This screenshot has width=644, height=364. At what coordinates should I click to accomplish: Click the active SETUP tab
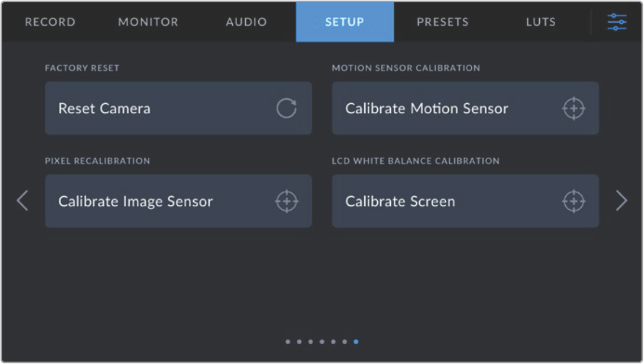tap(344, 22)
